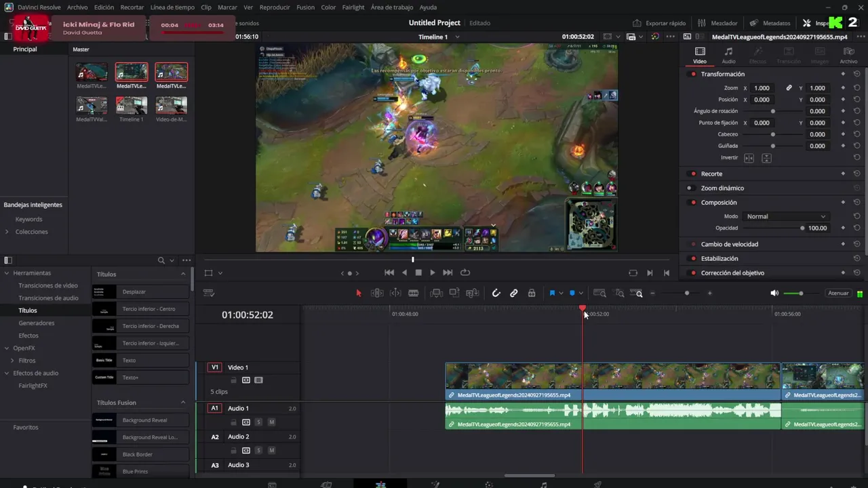Toggle Linked selection chain icon
The image size is (868, 488).
coord(513,293)
